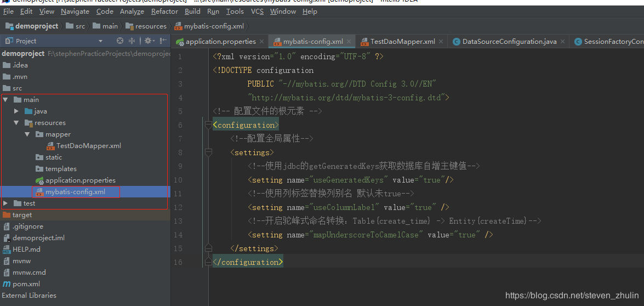This screenshot has width=644, height=306.
Task: Expand the test folder node
Action: pos(6,203)
